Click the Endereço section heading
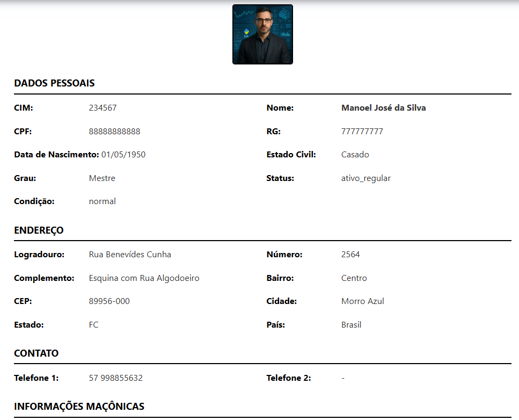Viewport: 519px width, 420px height. point(39,230)
